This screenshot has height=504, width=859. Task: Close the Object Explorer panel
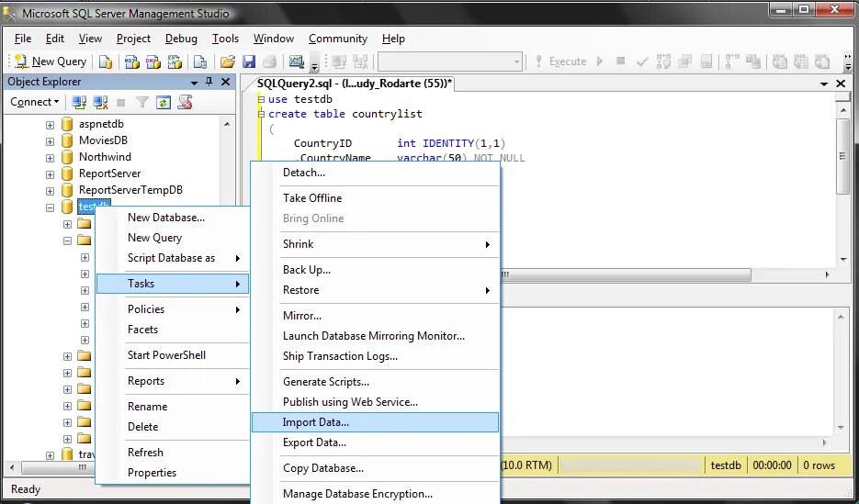click(225, 82)
